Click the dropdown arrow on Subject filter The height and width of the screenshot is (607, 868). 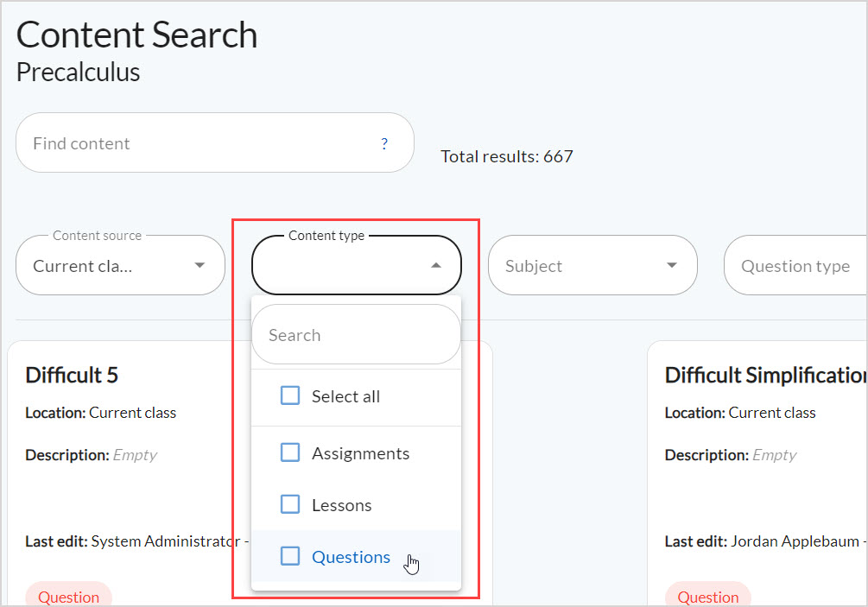(x=675, y=265)
